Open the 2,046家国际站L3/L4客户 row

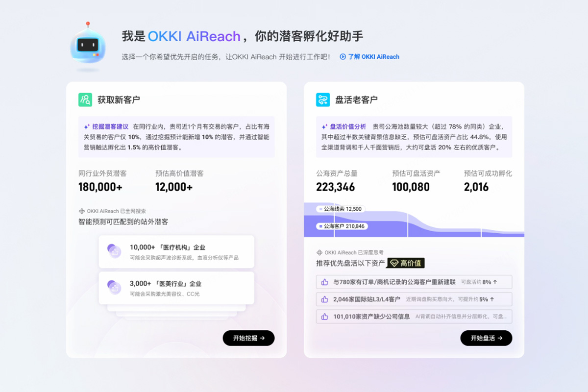tap(414, 299)
